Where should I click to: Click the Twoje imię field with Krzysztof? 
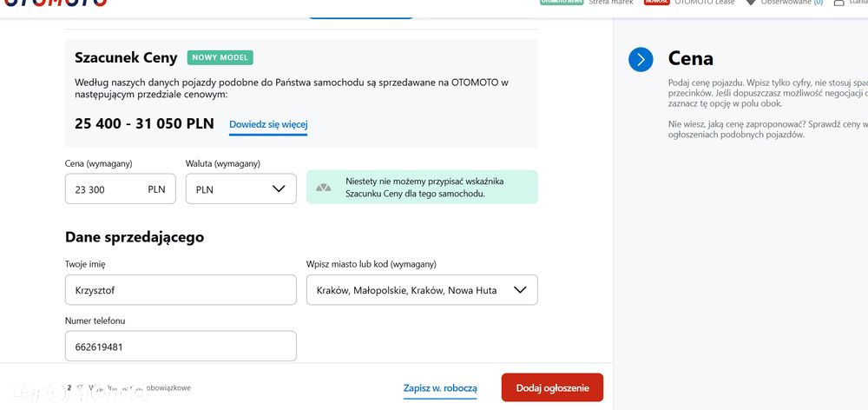[x=181, y=290]
